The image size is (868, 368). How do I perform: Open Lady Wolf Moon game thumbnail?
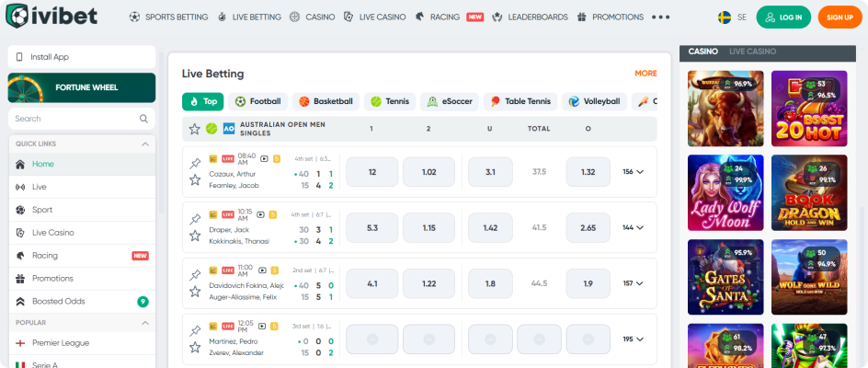[725, 192]
